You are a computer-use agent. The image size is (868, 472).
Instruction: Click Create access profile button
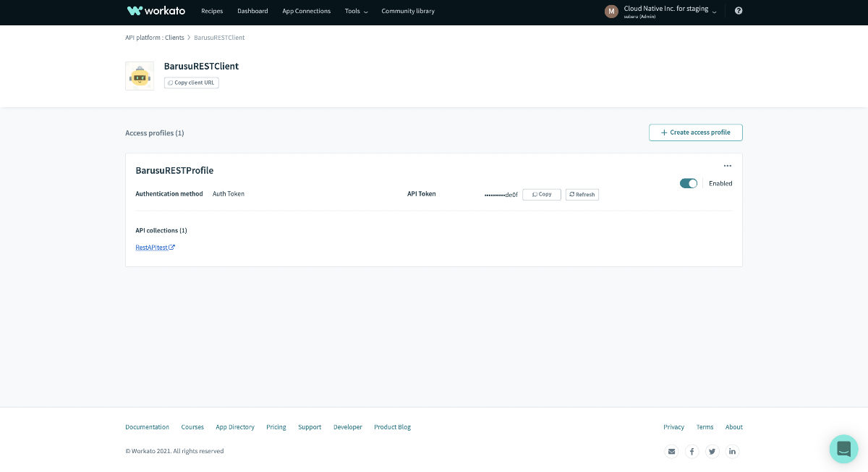(696, 132)
